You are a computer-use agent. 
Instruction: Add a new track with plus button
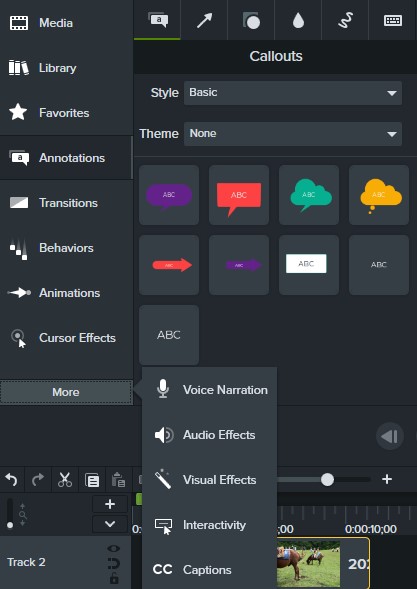(110, 504)
